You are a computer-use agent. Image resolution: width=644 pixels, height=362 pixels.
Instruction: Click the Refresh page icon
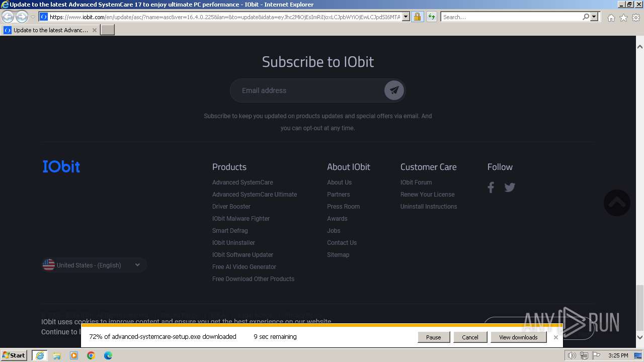432,17
